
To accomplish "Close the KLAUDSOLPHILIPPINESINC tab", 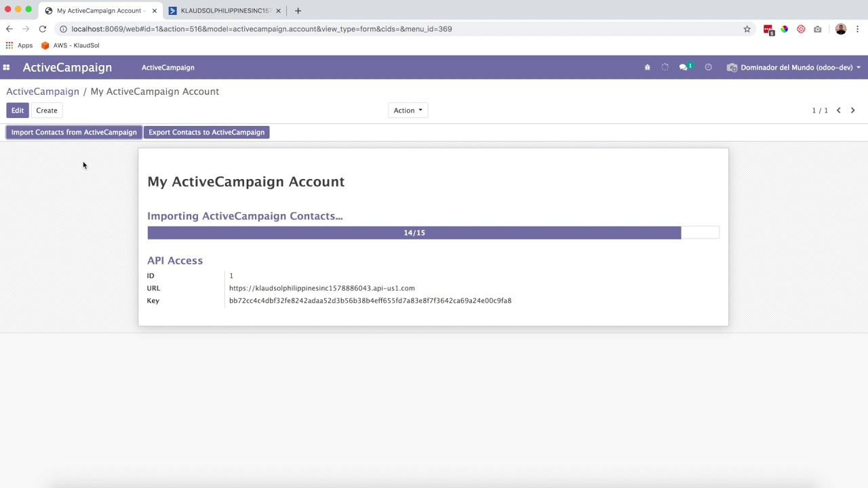I will (x=278, y=11).
